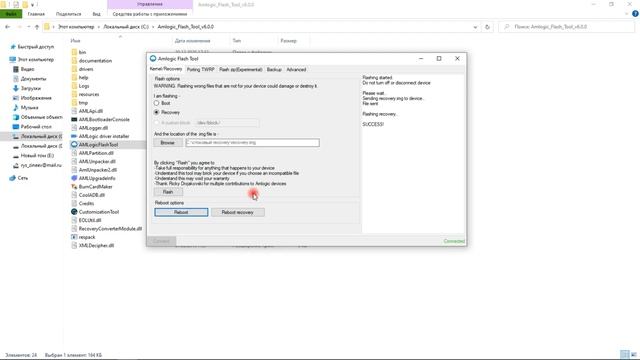Select AMLogic driver installer file
The image size is (640, 360).
coord(104,136)
